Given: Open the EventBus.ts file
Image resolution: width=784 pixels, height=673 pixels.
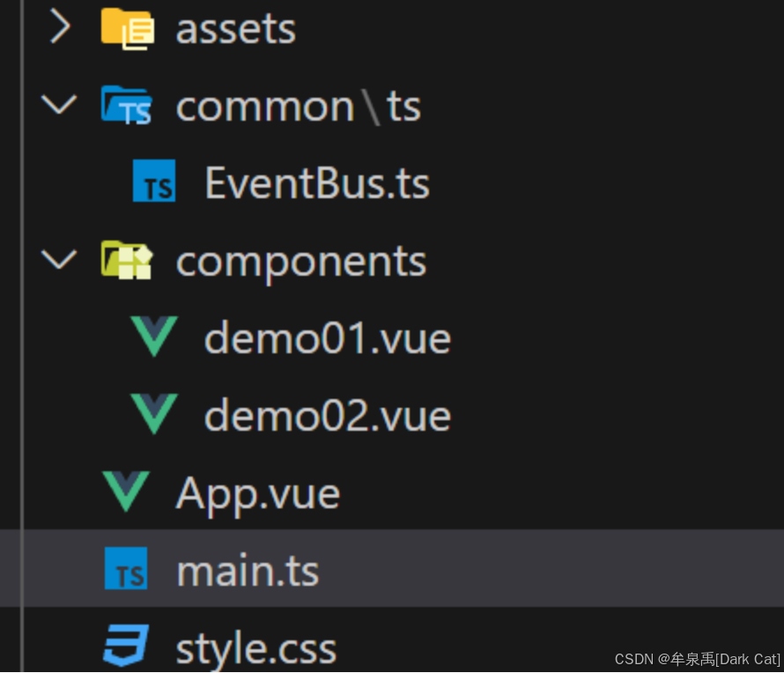Looking at the screenshot, I should [317, 183].
